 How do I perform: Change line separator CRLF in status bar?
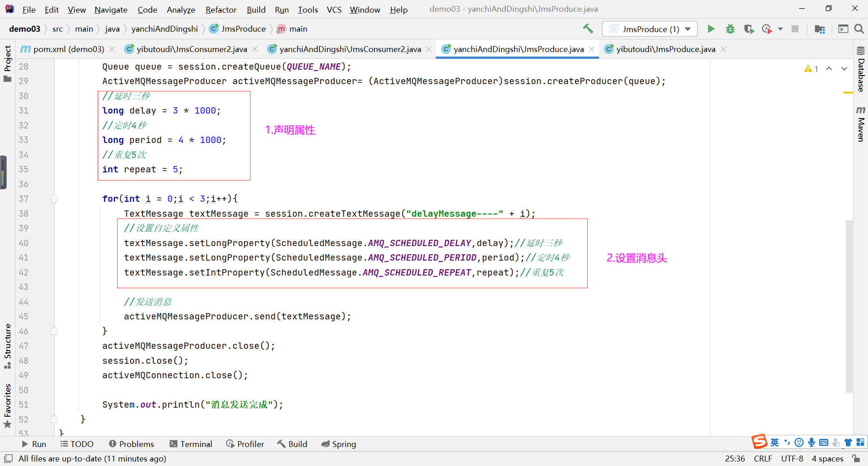(763, 458)
